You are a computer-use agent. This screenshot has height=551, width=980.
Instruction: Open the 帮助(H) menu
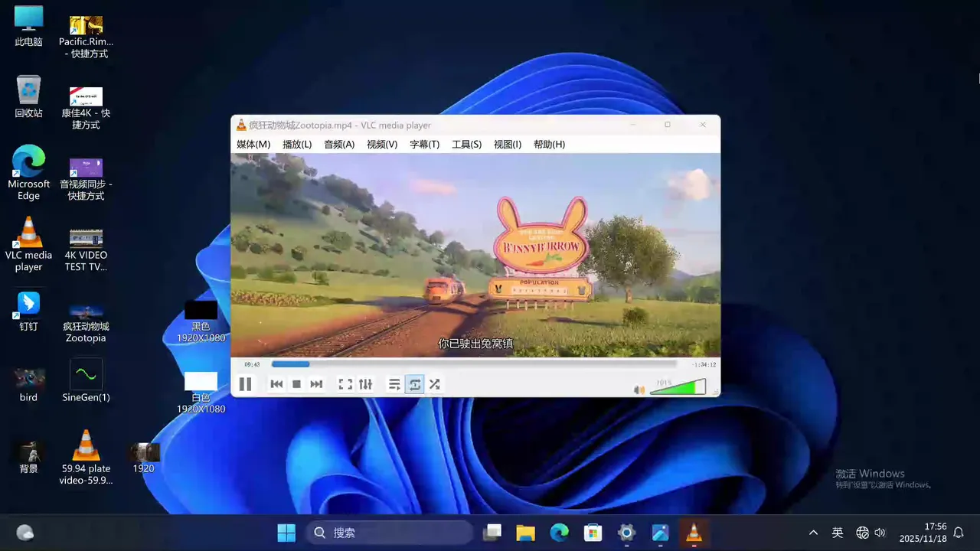tap(549, 144)
